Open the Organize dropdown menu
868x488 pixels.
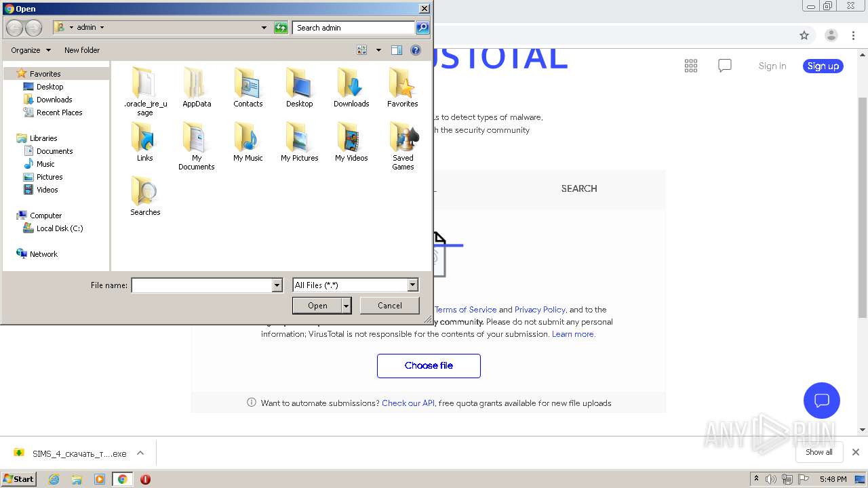(31, 50)
